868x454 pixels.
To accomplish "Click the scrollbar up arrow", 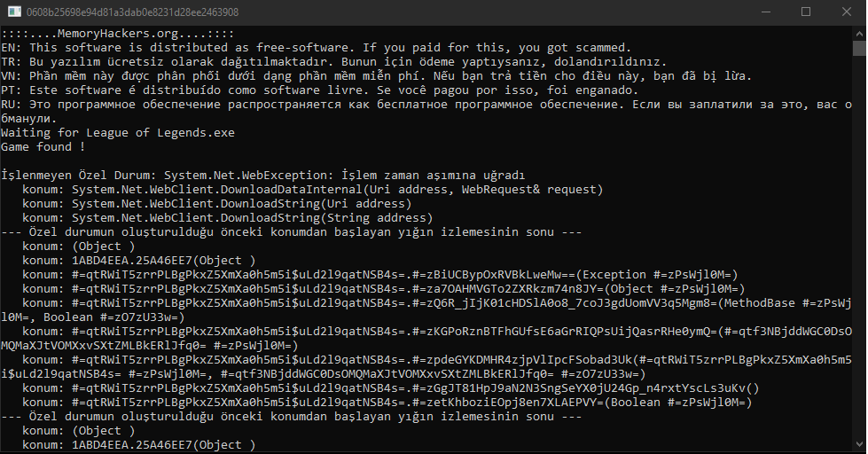I will click(x=858, y=33).
